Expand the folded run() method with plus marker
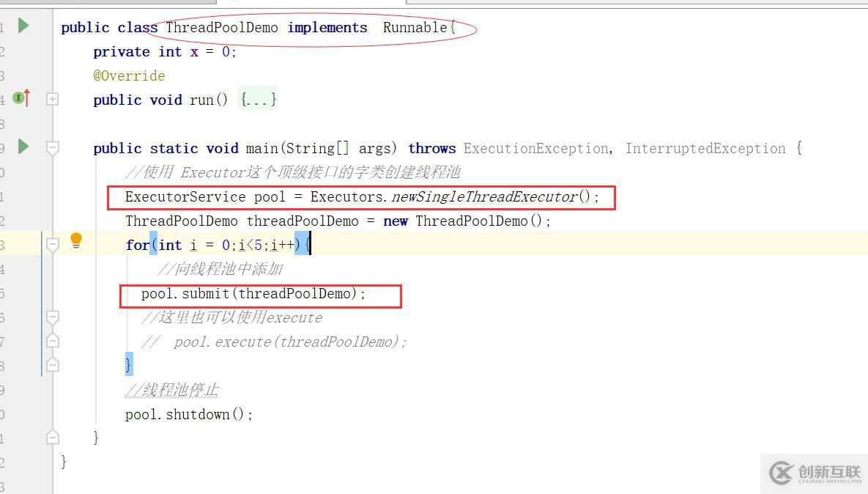The image size is (868, 494). (x=53, y=99)
